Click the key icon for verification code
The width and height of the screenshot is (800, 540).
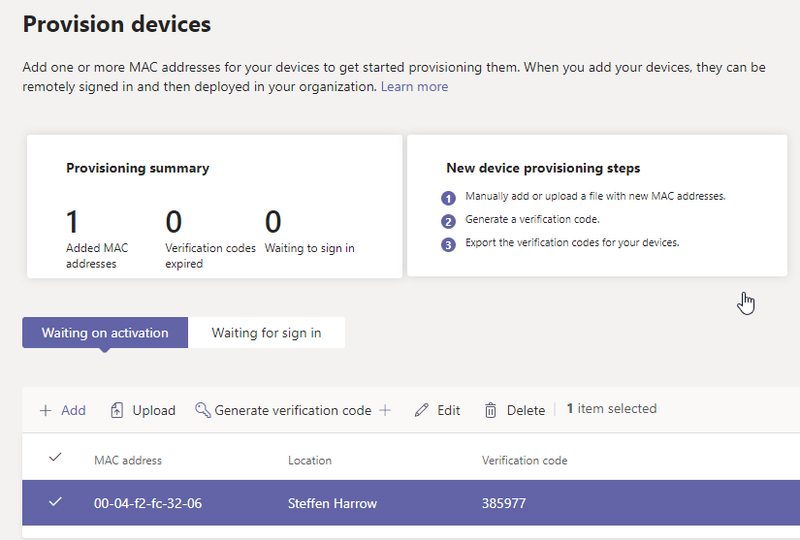tap(203, 410)
